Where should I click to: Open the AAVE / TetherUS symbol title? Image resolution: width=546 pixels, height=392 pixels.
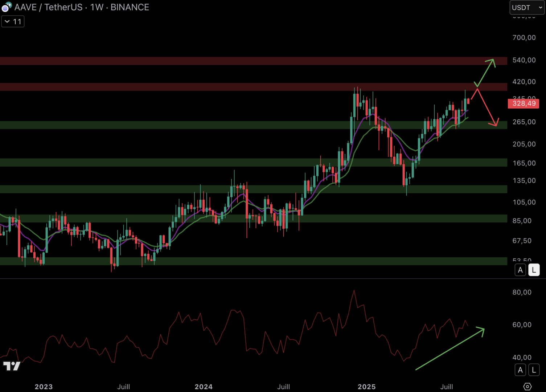(82, 7)
